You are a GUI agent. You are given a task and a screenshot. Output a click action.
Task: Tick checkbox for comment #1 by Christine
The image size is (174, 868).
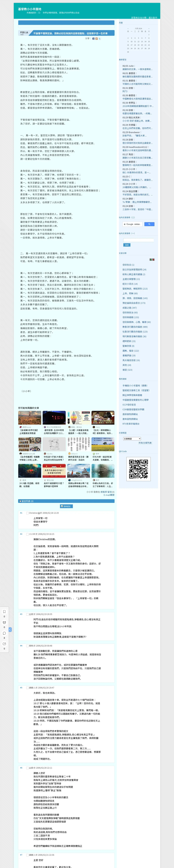coord(27,513)
